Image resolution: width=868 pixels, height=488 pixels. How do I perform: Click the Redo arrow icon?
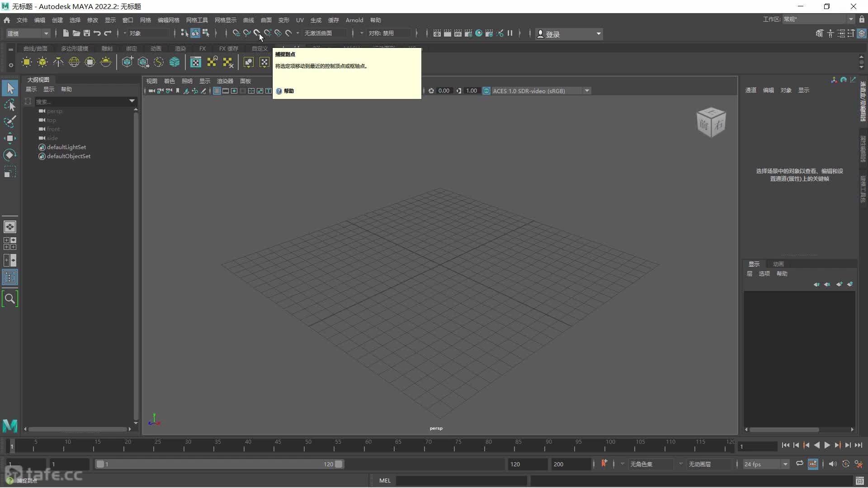coord(108,33)
